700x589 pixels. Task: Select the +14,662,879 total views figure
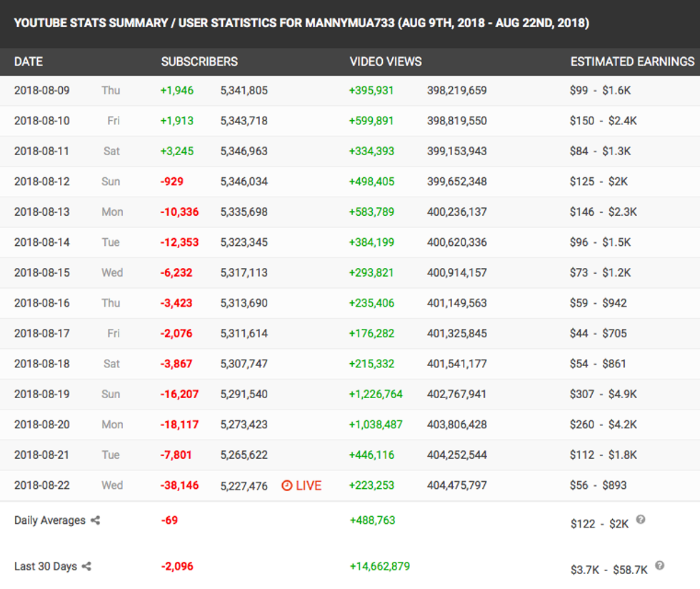coord(379,567)
